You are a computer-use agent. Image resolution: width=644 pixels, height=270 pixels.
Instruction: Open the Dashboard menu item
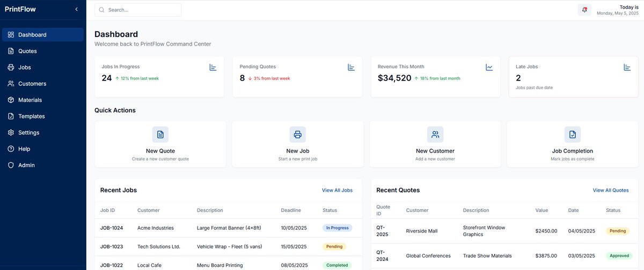(43, 35)
